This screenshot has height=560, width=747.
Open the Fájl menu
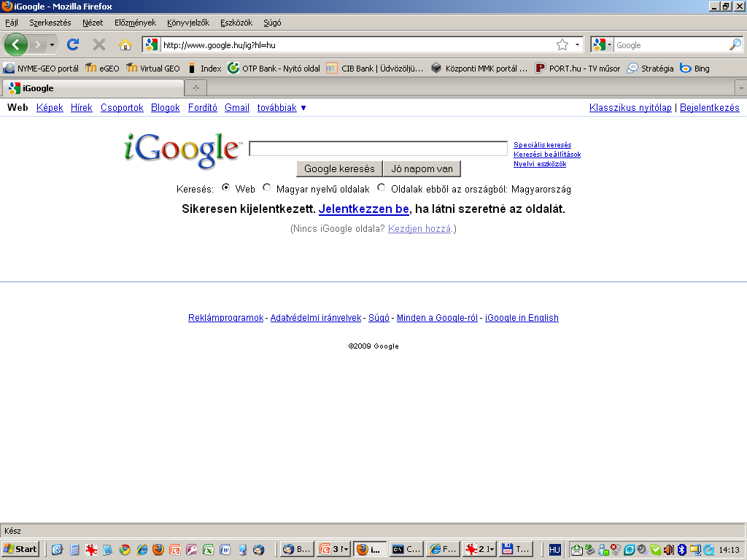pyautogui.click(x=12, y=23)
